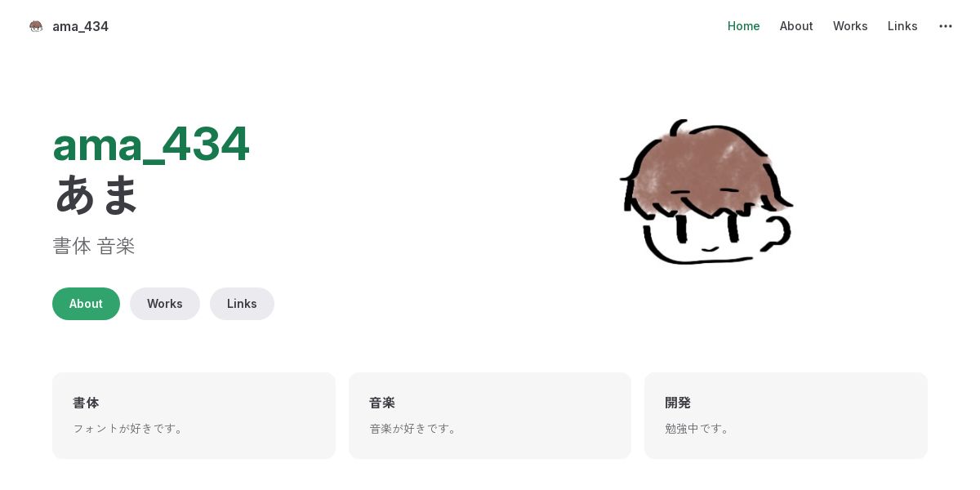Image resolution: width=980 pixels, height=490 pixels.
Task: Select the 書体 feature card
Action: click(194, 416)
